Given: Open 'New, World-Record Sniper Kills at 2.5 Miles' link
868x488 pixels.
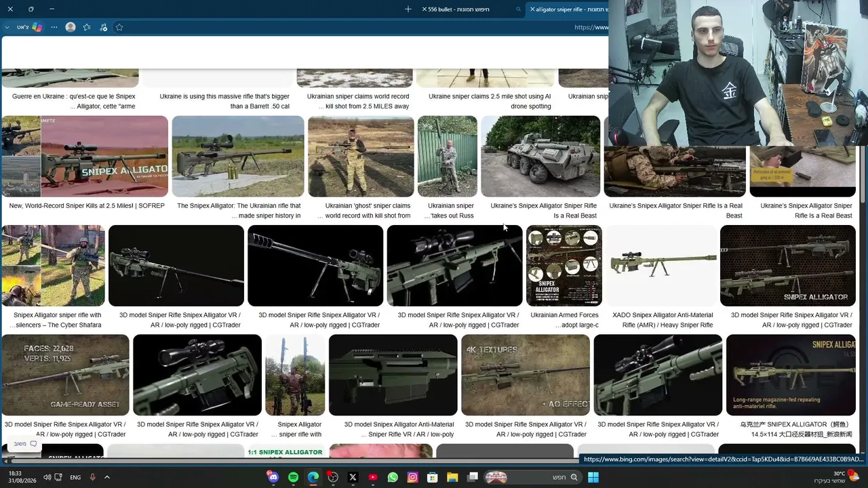Looking at the screenshot, I should coord(87,205).
